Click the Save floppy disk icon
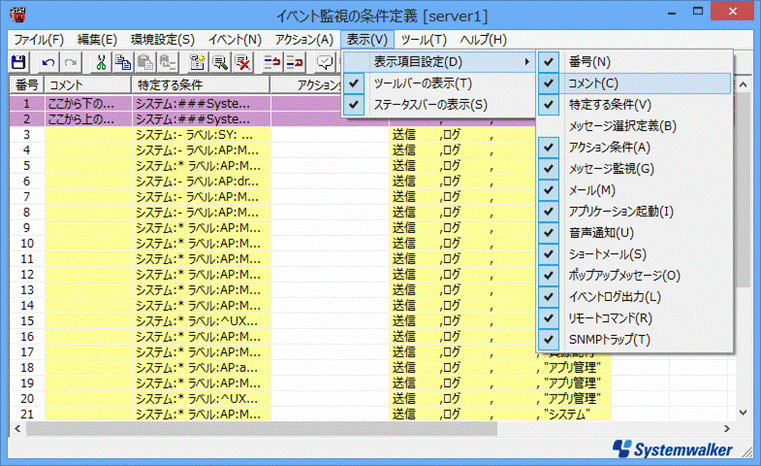Viewport: 761px width, 466px height. 17,63
